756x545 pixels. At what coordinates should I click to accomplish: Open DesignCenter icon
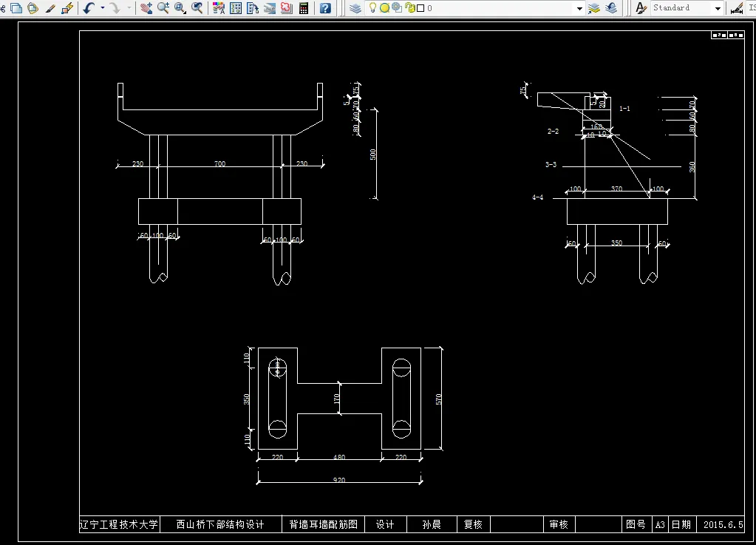236,7
